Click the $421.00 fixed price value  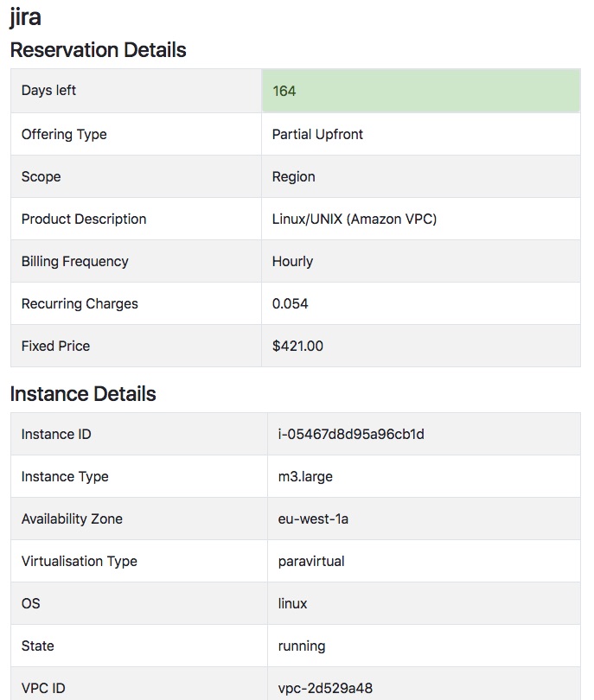(297, 346)
